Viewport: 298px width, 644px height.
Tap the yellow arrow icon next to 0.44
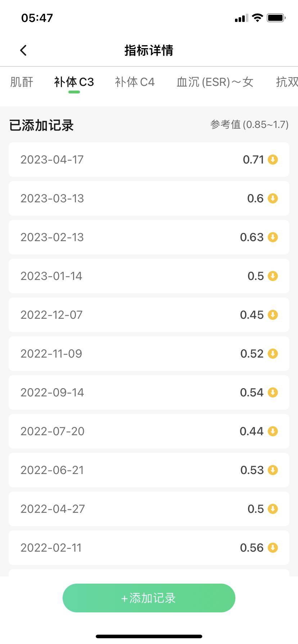pyautogui.click(x=273, y=431)
